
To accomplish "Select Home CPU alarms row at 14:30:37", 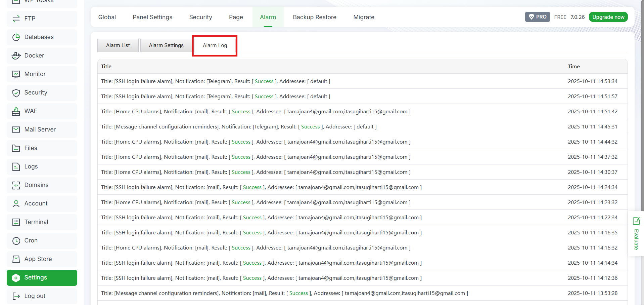I will pyautogui.click(x=362, y=172).
